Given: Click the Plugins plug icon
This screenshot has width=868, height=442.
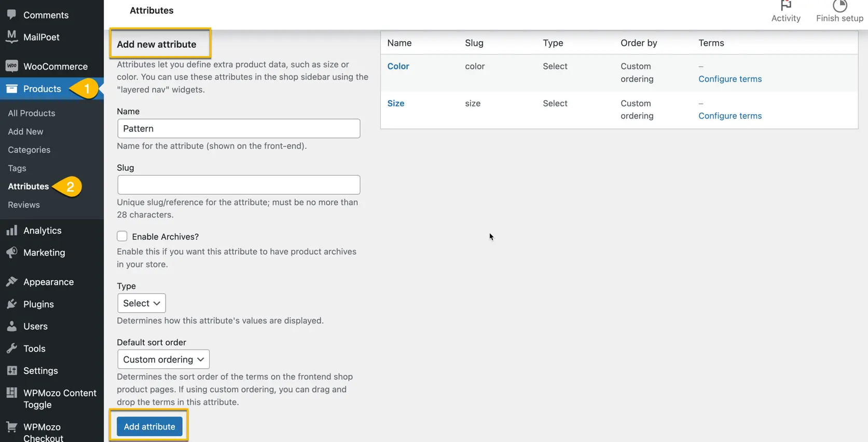Looking at the screenshot, I should [11, 304].
